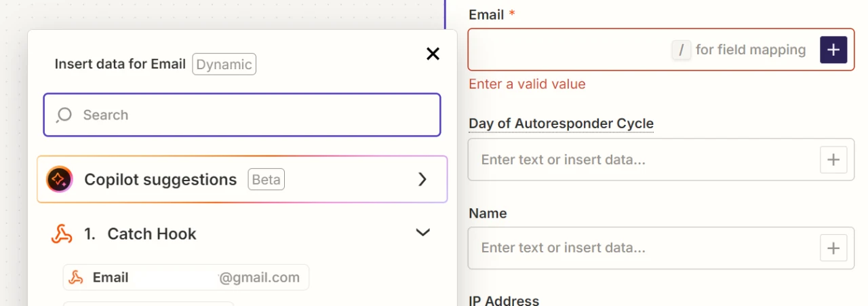Click the Copilot suggestions sparkle icon
Image resolution: width=868 pixels, height=306 pixels.
59,180
